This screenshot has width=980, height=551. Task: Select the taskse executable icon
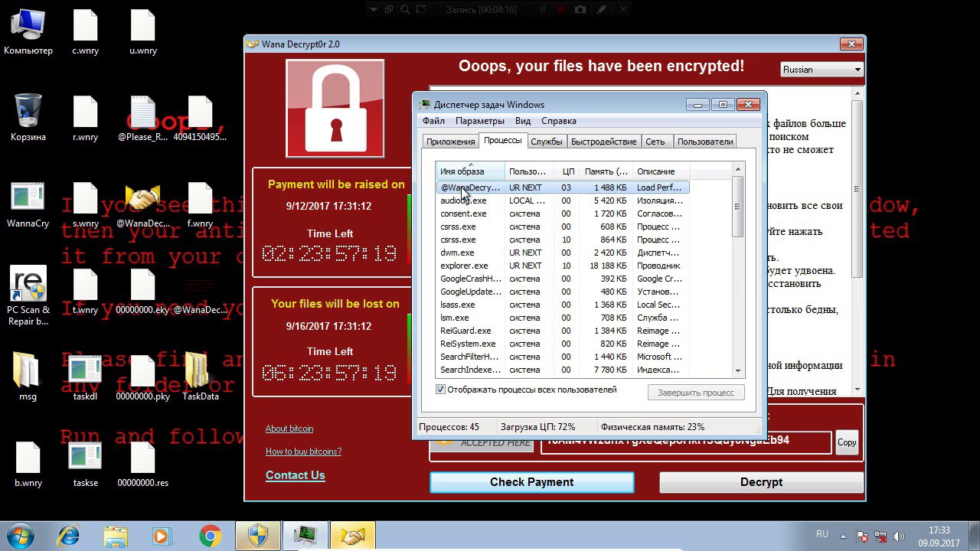point(85,464)
